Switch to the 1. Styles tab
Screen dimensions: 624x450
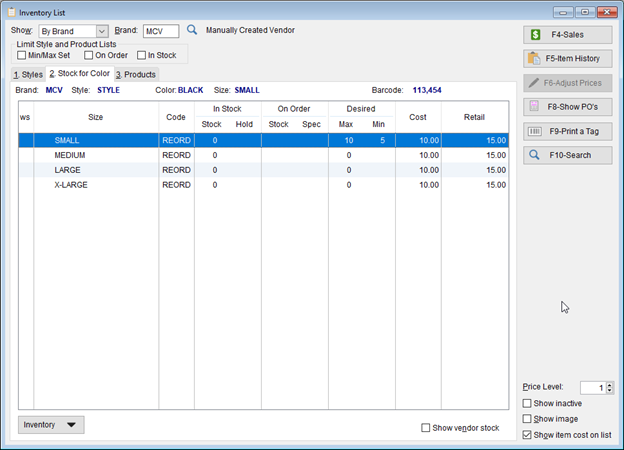(x=27, y=74)
